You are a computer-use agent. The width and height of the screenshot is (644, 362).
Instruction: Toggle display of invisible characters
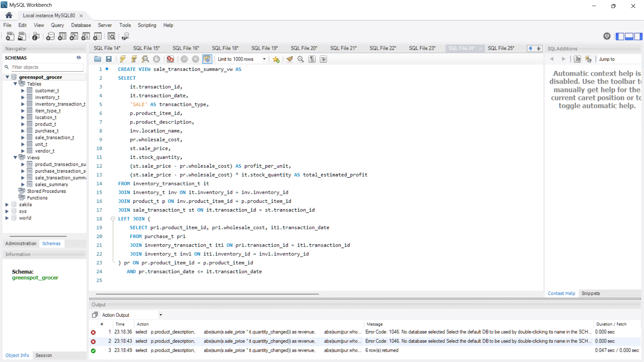pos(312,59)
